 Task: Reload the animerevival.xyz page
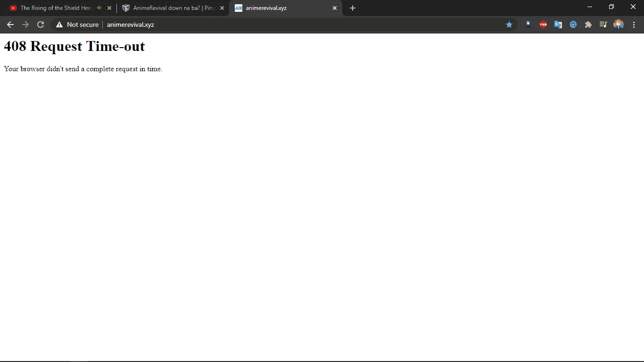tap(41, 25)
